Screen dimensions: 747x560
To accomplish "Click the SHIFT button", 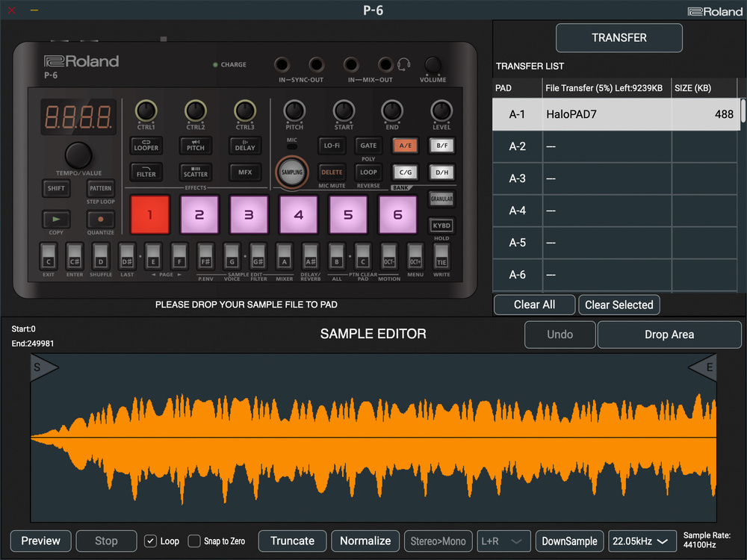I will coord(56,188).
